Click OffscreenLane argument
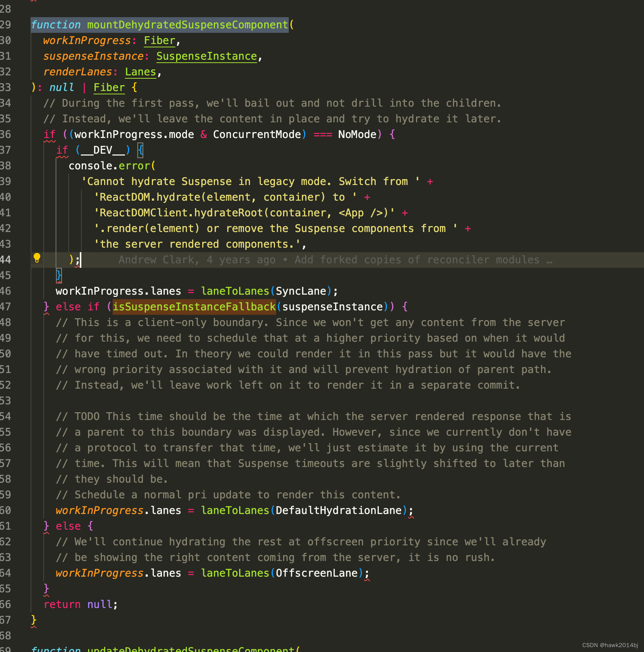Screen dimensions: 644x652 pyautogui.click(x=317, y=573)
